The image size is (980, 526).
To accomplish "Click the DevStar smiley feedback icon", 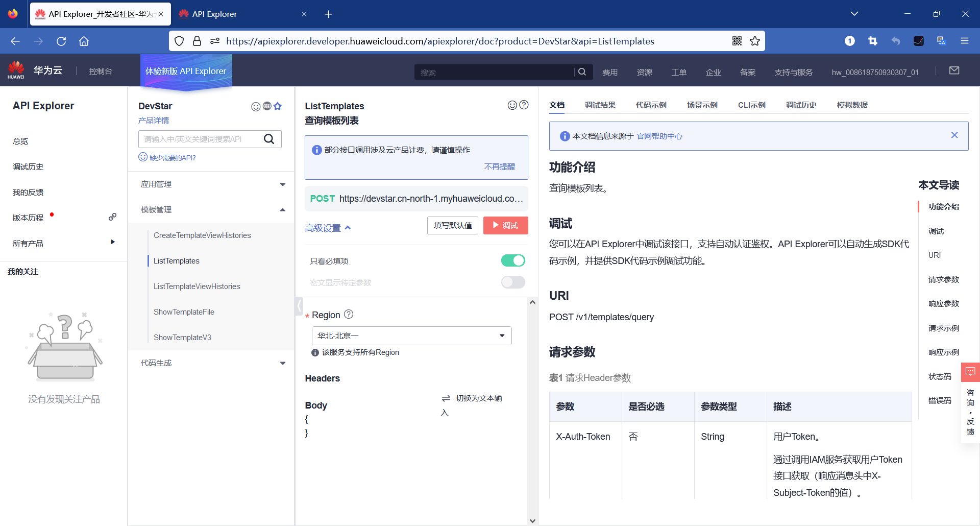I will tap(256, 106).
